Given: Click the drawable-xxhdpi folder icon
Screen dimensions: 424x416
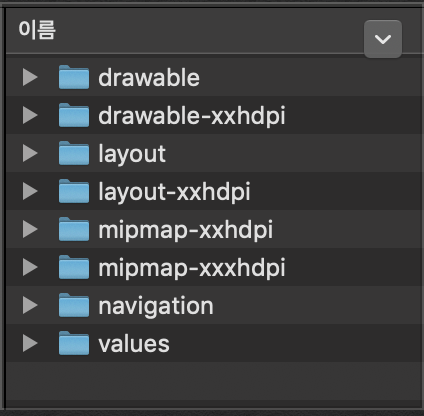Looking at the screenshot, I should [74, 115].
